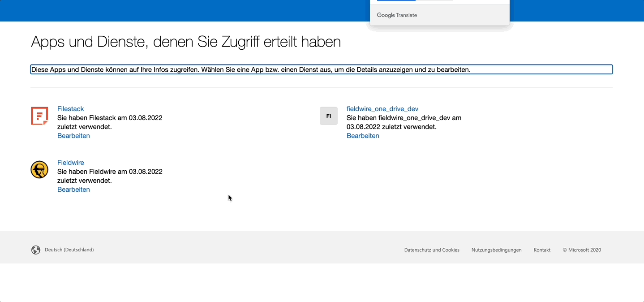The height and width of the screenshot is (302, 644).
Task: Change language via Deutsch (Deutschland) selector
Action: [x=69, y=250]
